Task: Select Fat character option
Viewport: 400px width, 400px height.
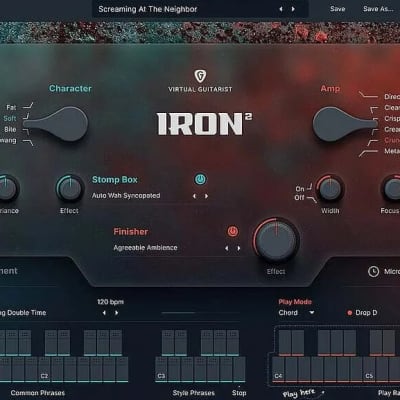Action: click(11, 107)
